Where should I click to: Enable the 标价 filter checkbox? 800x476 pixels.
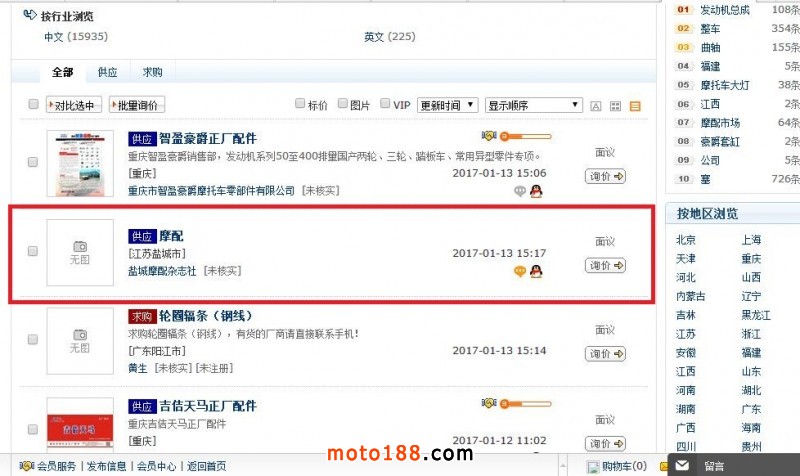300,104
